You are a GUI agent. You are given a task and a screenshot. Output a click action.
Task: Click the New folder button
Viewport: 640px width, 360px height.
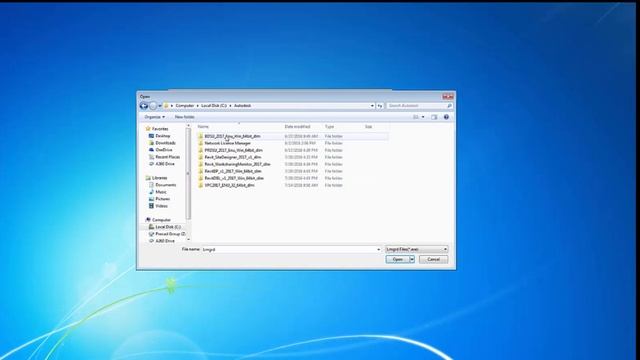tap(184, 117)
